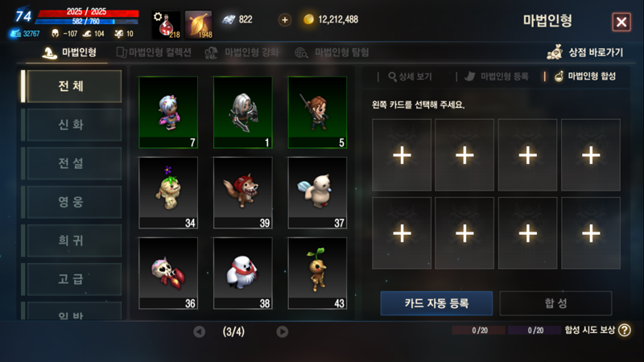
Task: Switch to 마법인형 탐험 tab
Action: [332, 52]
